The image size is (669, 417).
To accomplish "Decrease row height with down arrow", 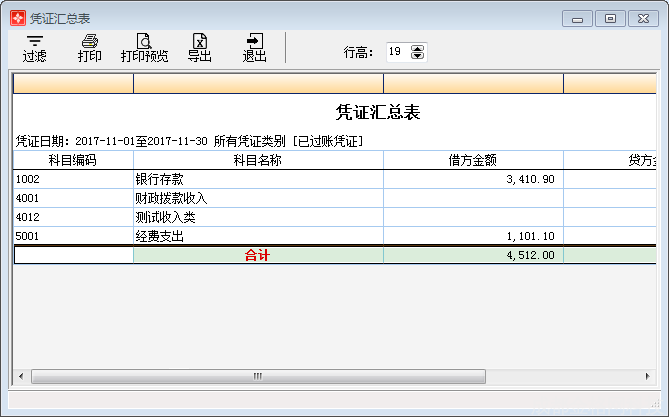I will pos(418,56).
